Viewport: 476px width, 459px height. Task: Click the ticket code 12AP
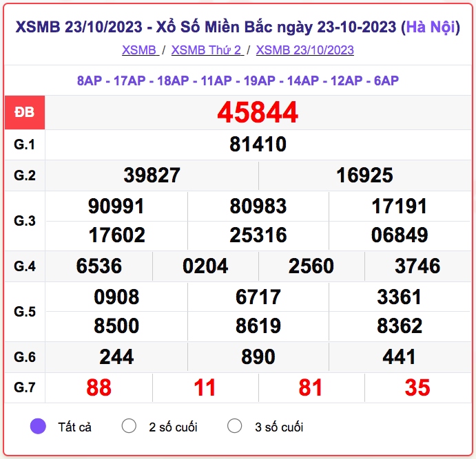pos(346,81)
